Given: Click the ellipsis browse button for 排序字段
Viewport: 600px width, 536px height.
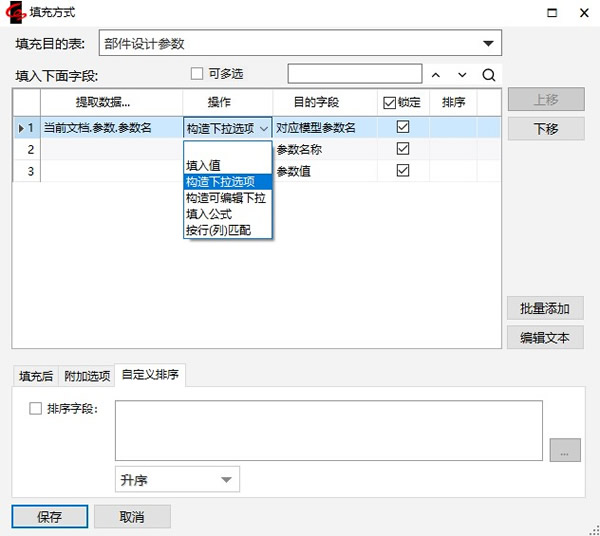Looking at the screenshot, I should (x=564, y=451).
